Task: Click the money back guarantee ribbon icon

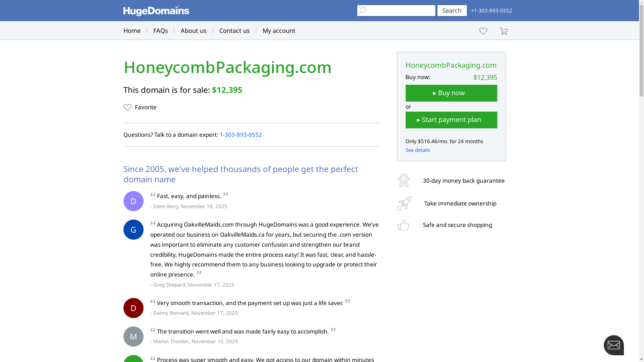Action: click(x=404, y=181)
